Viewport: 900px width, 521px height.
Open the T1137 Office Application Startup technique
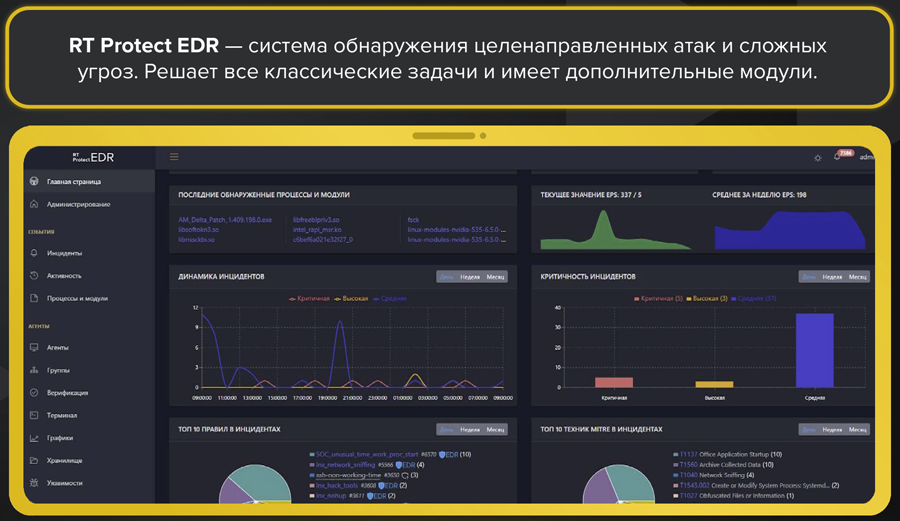click(x=730, y=454)
